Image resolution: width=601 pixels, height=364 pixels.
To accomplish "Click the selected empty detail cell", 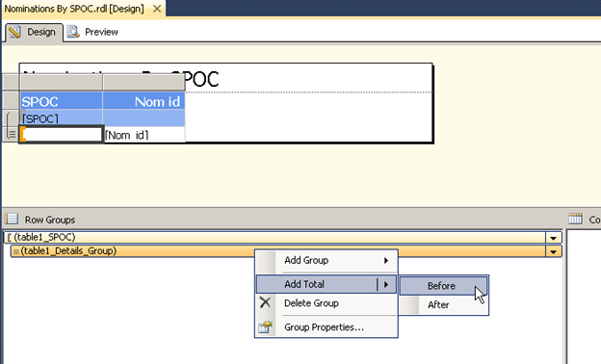I will 62,135.
